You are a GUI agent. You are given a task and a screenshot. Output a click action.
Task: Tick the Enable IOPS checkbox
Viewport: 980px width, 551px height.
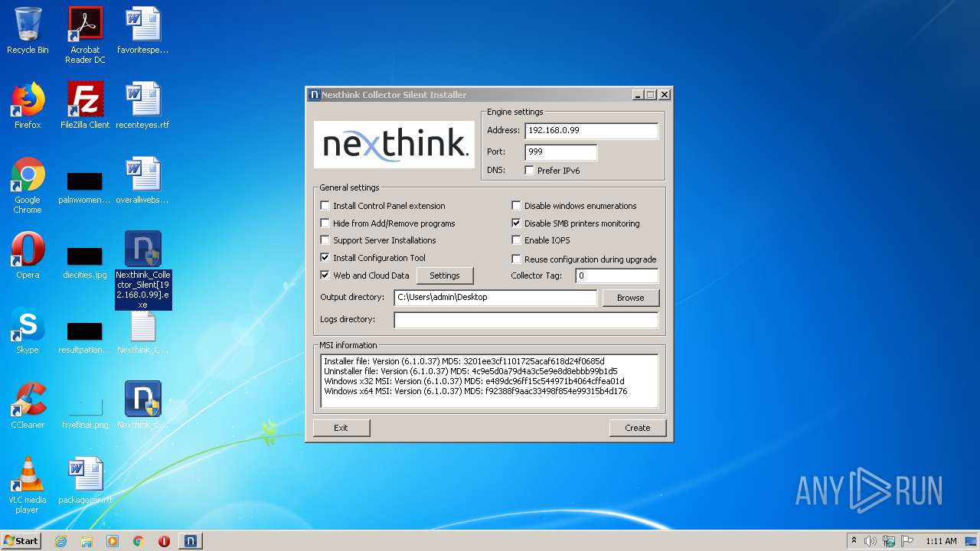click(x=517, y=240)
